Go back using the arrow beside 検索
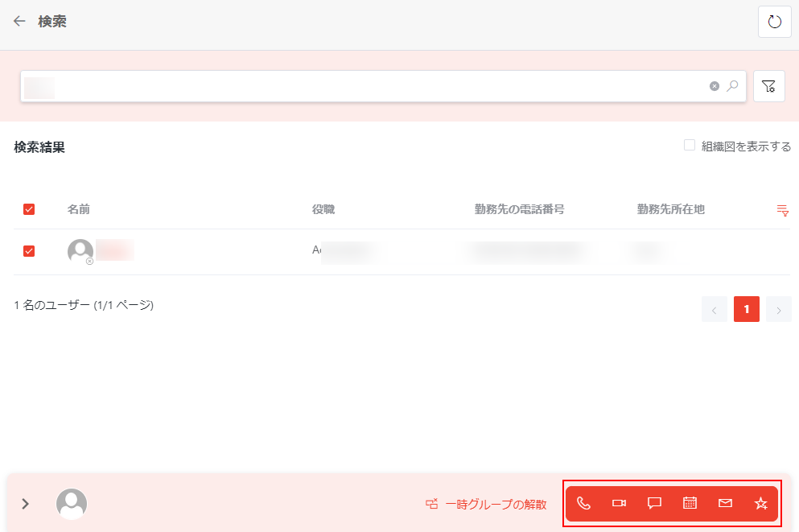Screen dimensions: 799x532 pos(19,21)
